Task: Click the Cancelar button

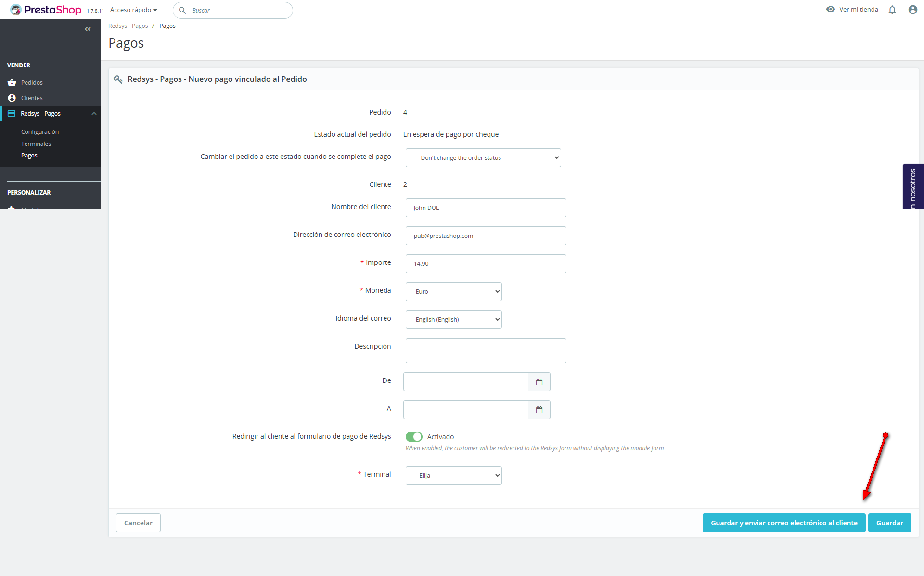Action: (x=138, y=523)
